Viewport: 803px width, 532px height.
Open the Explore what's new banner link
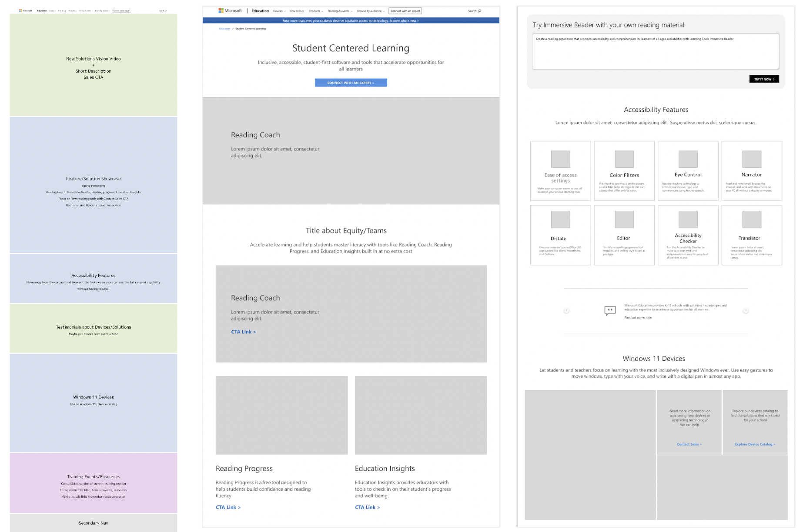pyautogui.click(x=404, y=20)
